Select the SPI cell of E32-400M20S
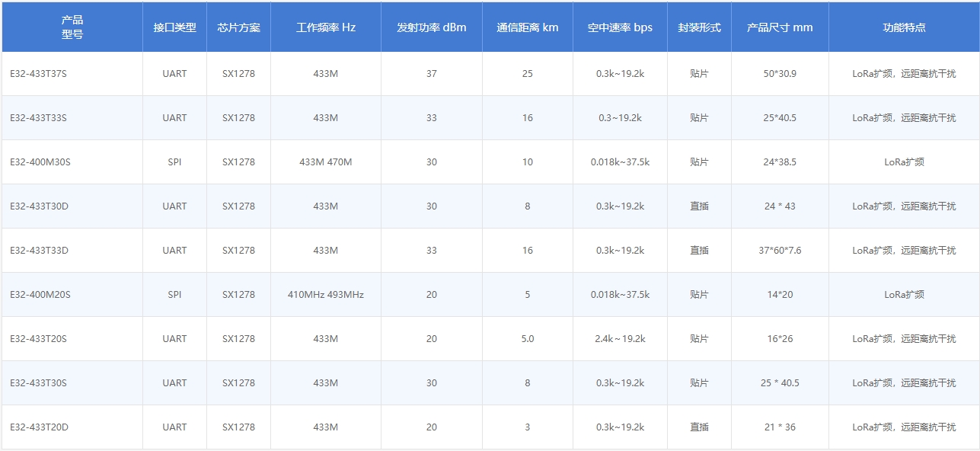This screenshot has width=980, height=451. pos(174,294)
